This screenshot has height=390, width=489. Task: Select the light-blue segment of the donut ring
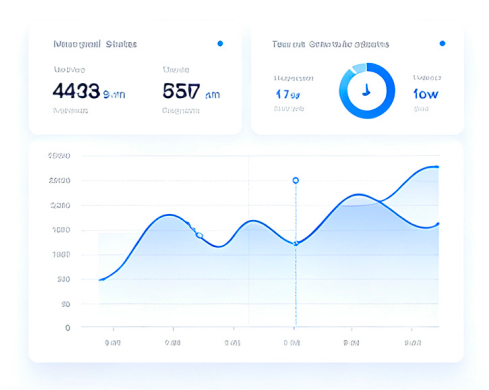click(359, 68)
